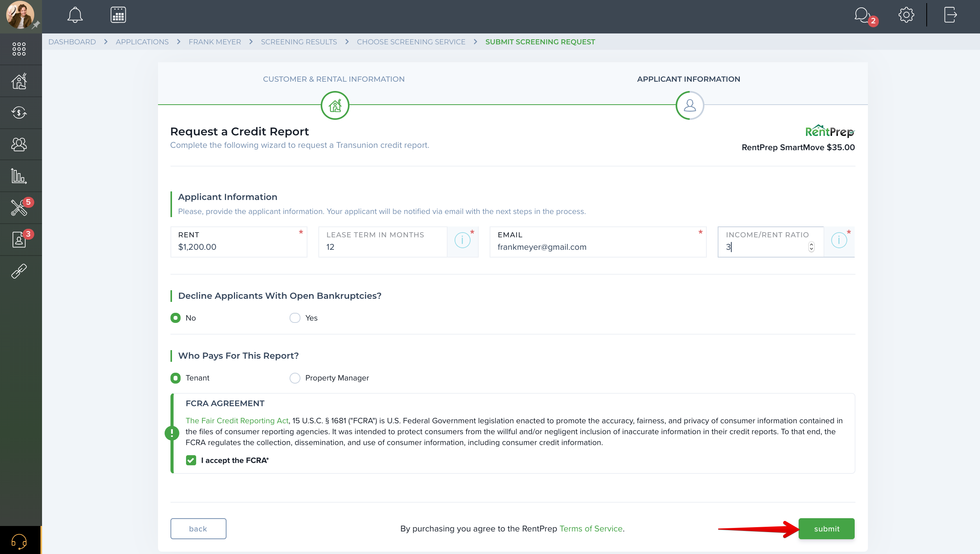
Task: Open properties house icon in sidebar
Action: pyautogui.click(x=19, y=81)
